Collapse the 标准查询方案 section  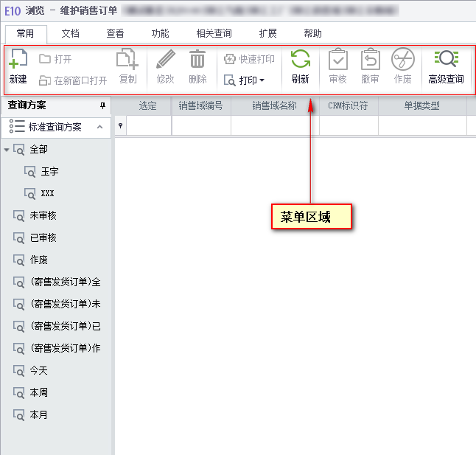pyautogui.click(x=99, y=127)
